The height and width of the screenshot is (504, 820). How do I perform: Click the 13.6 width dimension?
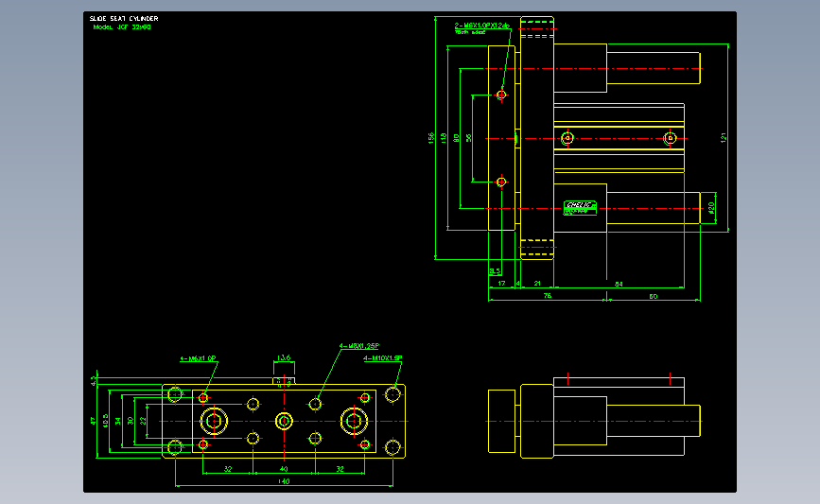coord(284,357)
